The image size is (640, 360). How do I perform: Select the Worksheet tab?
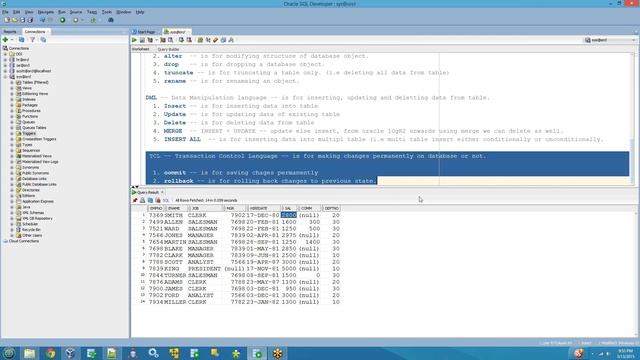pos(140,49)
